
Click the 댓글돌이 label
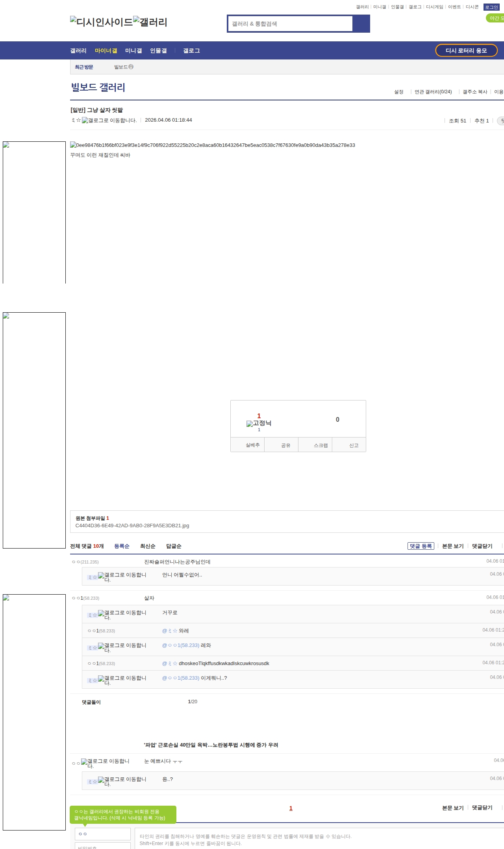pyautogui.click(x=91, y=702)
